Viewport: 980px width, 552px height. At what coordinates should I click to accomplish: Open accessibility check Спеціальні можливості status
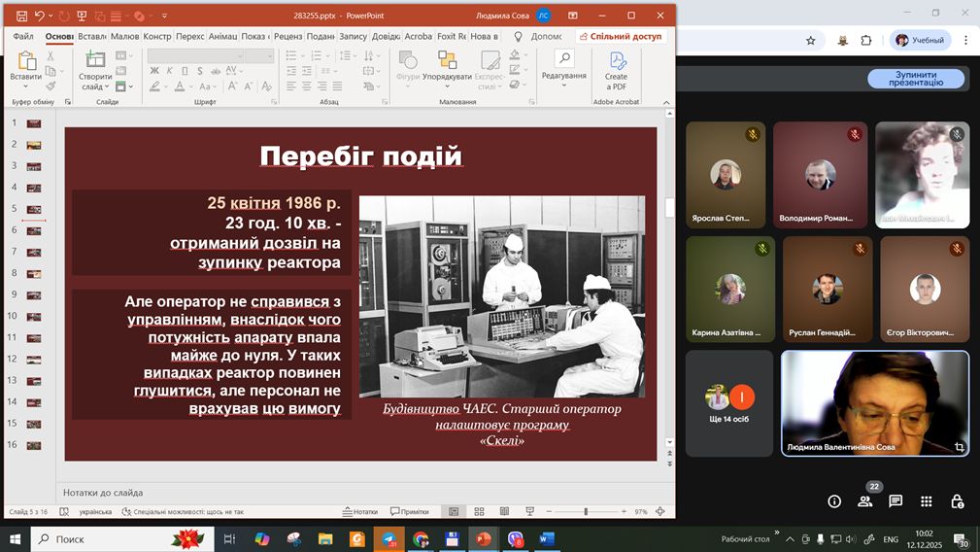click(183, 511)
